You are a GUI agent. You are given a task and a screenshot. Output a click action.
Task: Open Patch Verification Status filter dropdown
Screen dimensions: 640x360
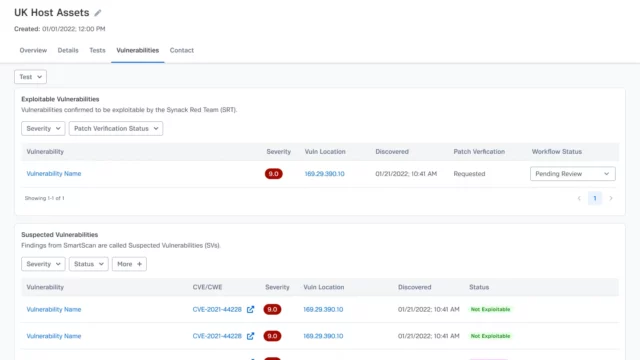(x=116, y=129)
